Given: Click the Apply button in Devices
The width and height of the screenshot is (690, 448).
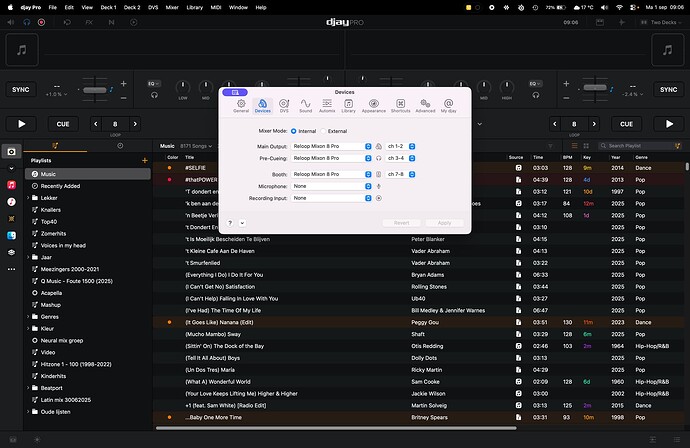Looking at the screenshot, I should pyautogui.click(x=444, y=223).
